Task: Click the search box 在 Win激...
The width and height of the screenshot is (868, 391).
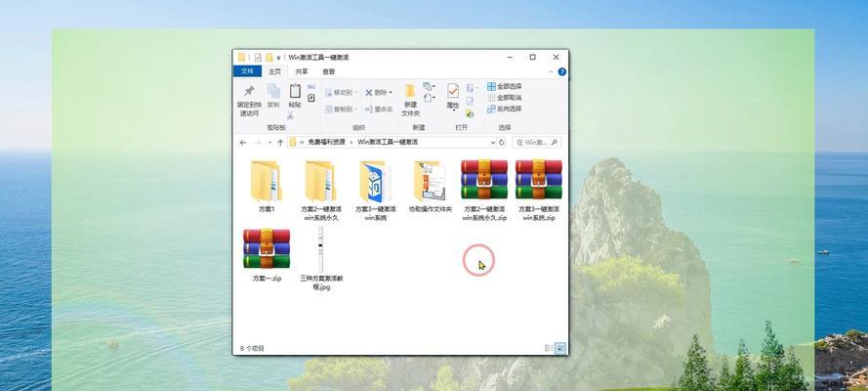Action: [x=536, y=143]
